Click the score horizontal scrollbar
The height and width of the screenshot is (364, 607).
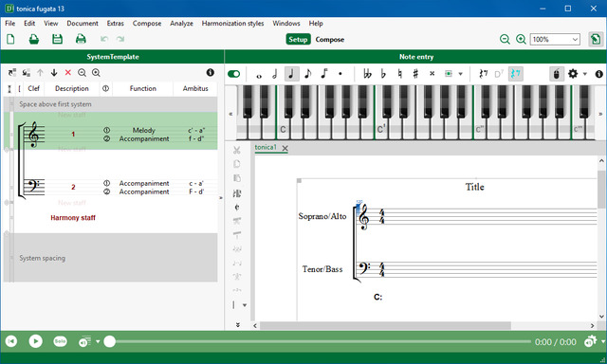click(x=385, y=326)
